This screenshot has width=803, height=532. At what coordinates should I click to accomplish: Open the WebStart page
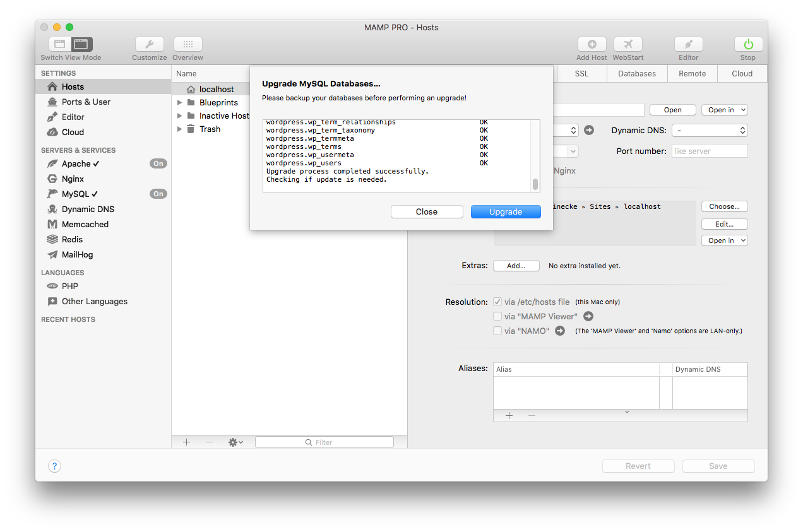point(628,44)
